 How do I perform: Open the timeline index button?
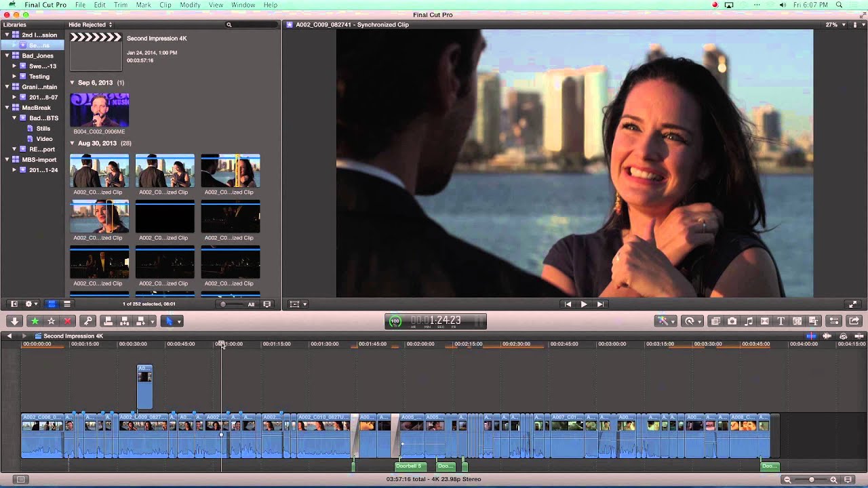21,480
